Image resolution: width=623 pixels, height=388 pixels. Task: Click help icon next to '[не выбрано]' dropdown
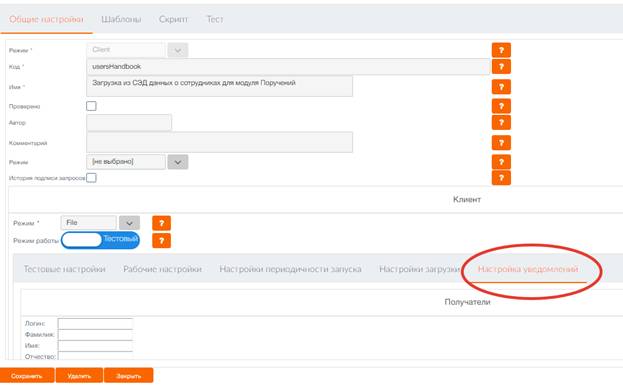pyautogui.click(x=501, y=162)
